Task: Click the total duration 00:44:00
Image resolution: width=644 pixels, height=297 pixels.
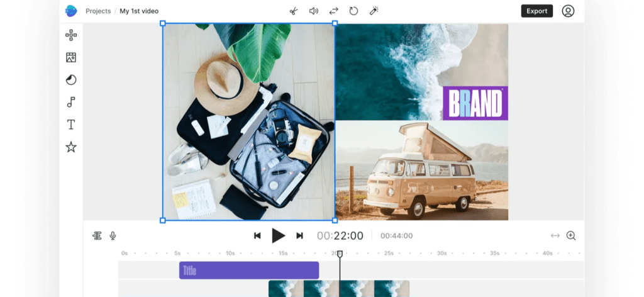Action: pos(396,236)
